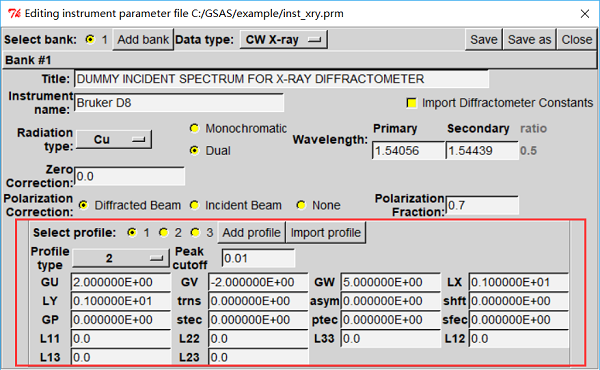
Task: Edit the trns value field
Action: coord(258,301)
